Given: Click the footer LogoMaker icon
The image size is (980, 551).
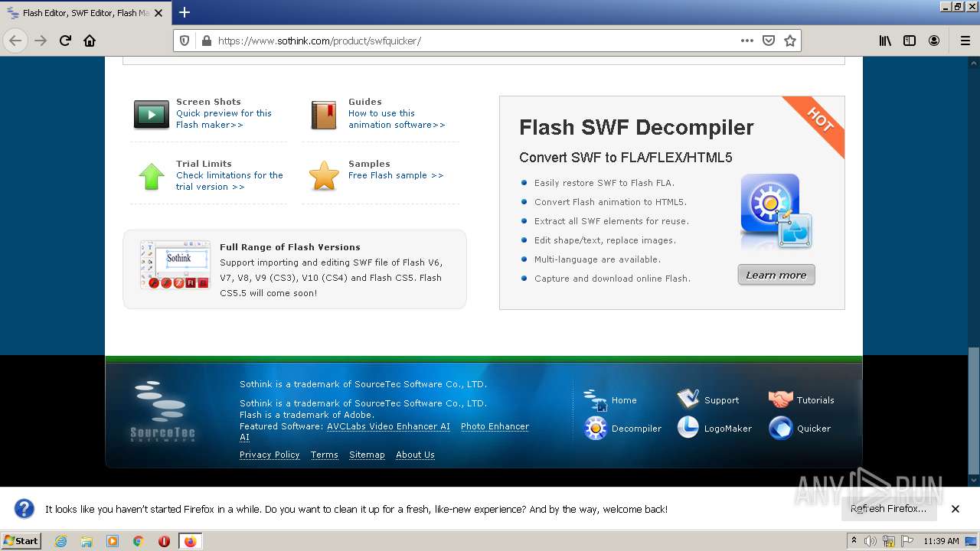Looking at the screenshot, I should pos(688,427).
